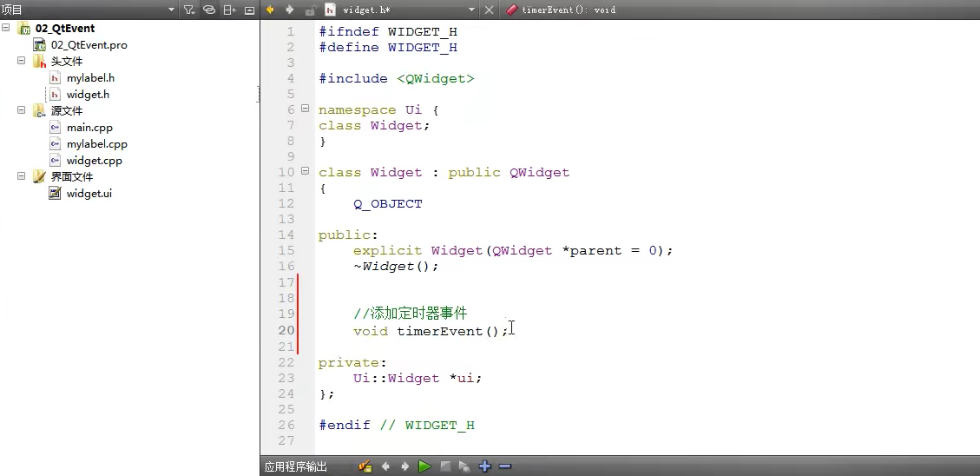
Task: Collapse the 头文件 folder
Action: coord(21,62)
